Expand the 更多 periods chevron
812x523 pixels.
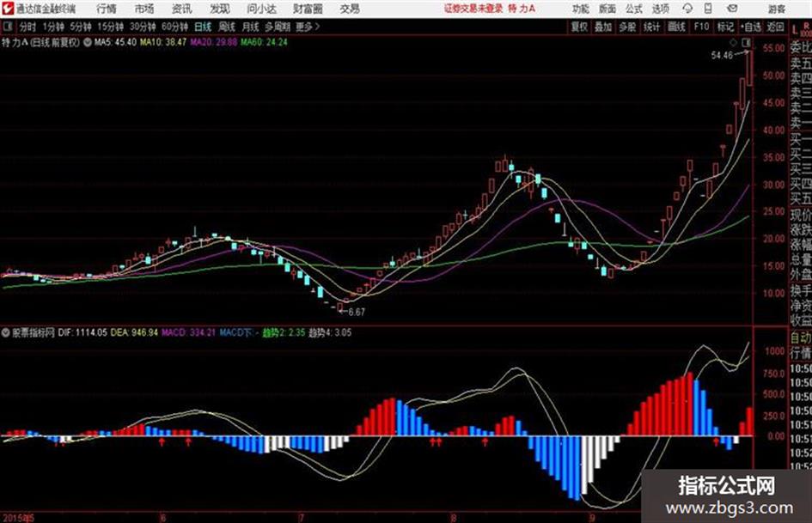tap(308, 27)
